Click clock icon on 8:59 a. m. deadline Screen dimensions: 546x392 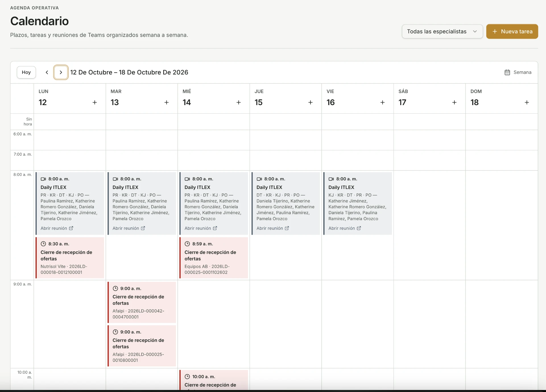point(187,244)
